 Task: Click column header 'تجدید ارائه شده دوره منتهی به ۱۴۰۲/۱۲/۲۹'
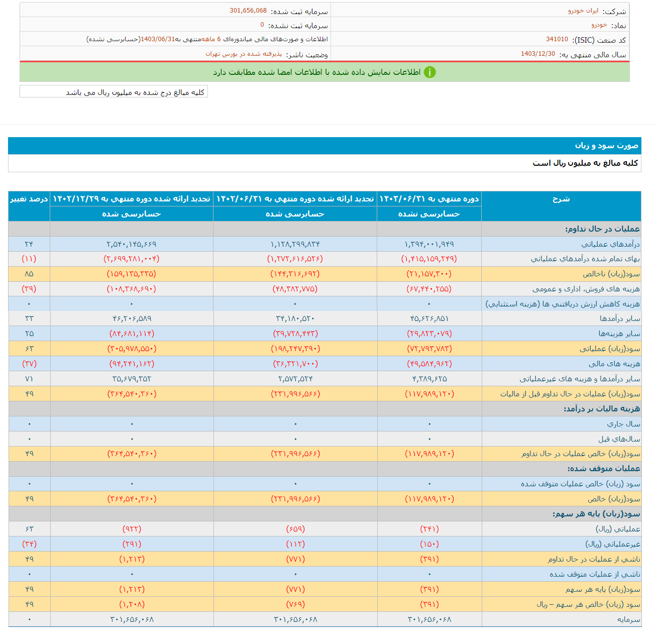coord(132,199)
